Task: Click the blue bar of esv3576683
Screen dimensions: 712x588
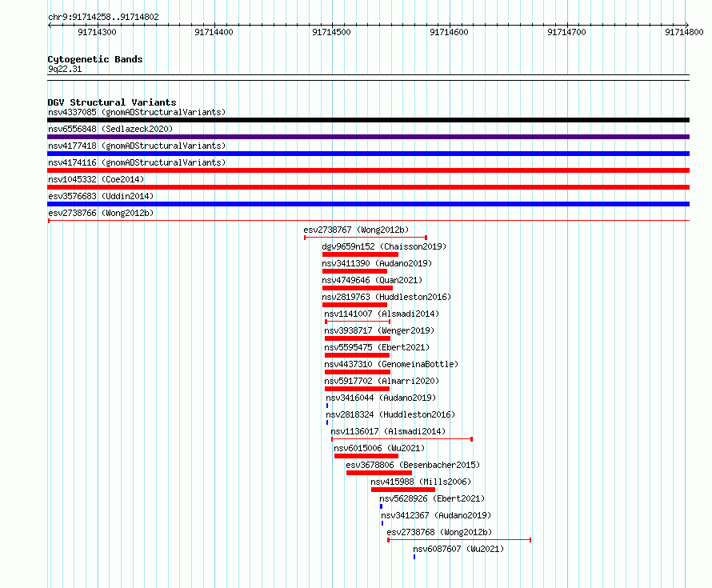Action: coord(368,204)
